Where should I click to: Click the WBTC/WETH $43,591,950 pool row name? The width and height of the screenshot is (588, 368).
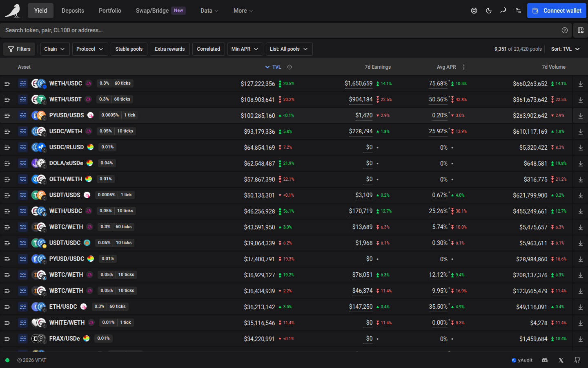[x=66, y=227]
